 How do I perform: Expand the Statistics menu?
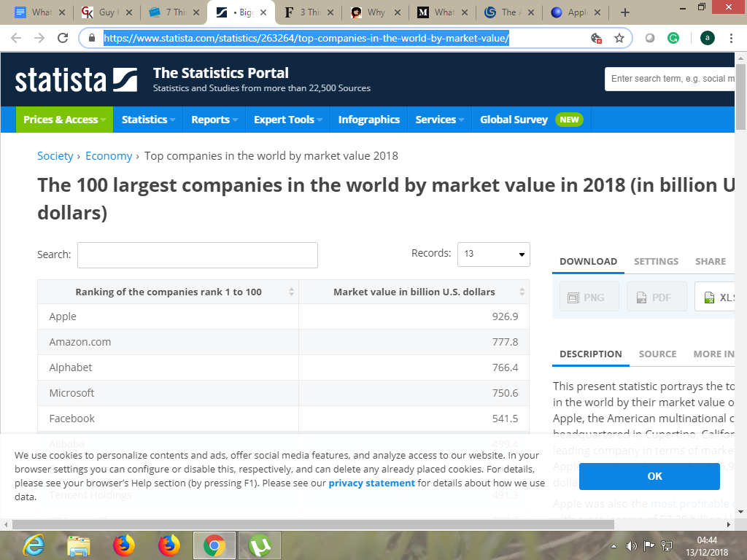tap(148, 120)
